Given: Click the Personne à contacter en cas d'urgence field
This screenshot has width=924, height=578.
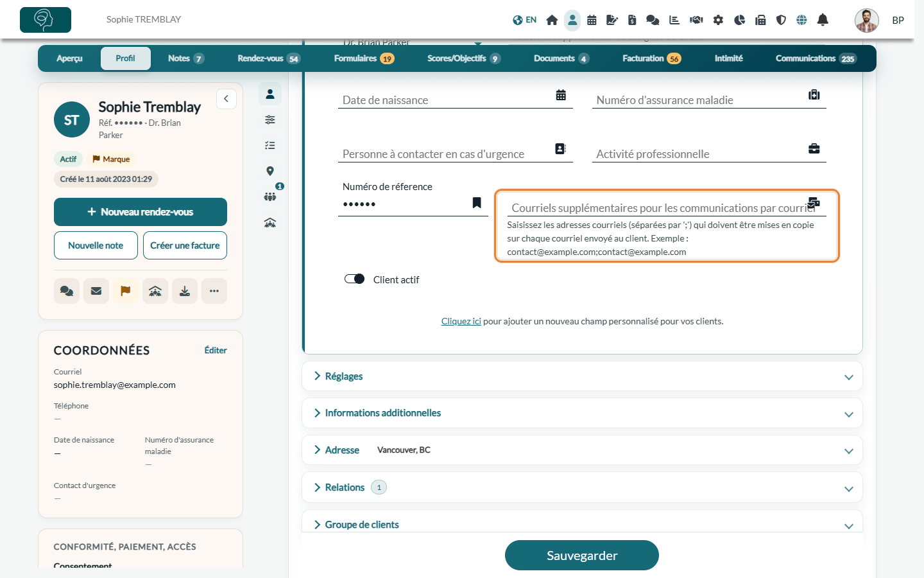Looking at the screenshot, I should tap(456, 152).
